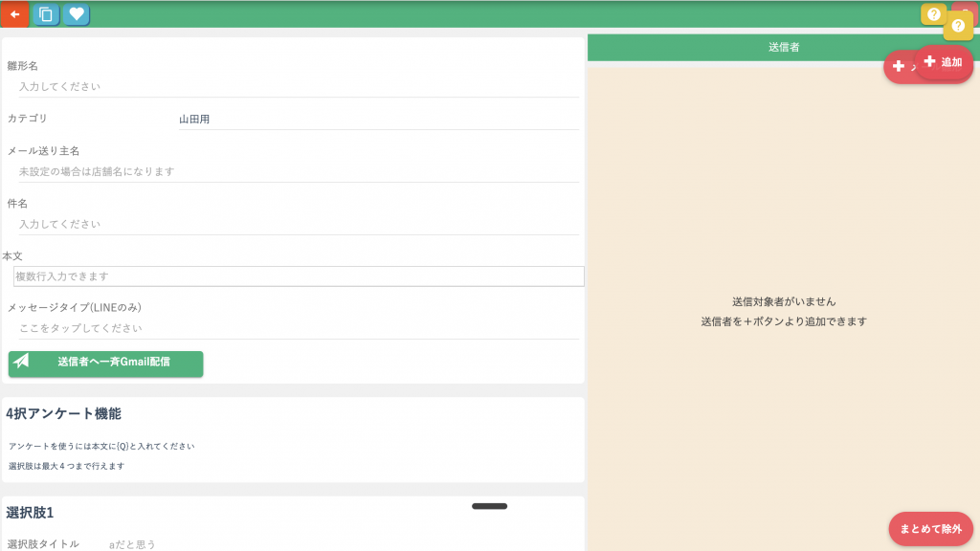Focus the 選択肢タイトル field with aだと思う

(344, 544)
